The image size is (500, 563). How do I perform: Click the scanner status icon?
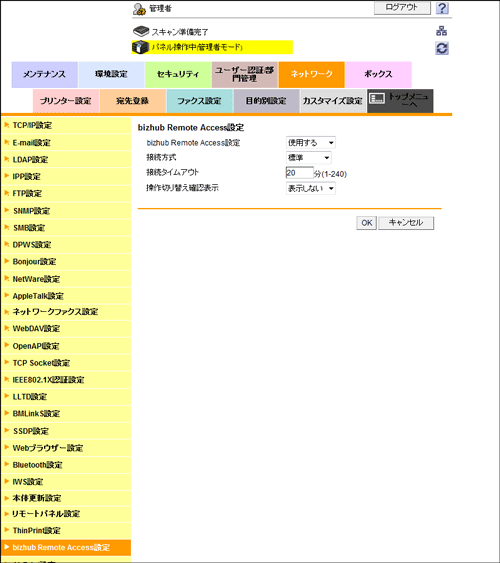click(141, 32)
